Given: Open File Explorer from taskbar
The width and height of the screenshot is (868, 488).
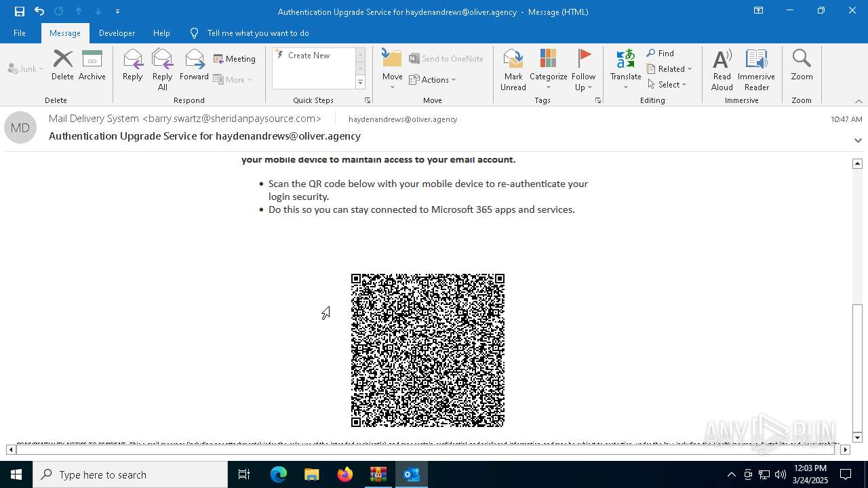Looking at the screenshot, I should (311, 474).
